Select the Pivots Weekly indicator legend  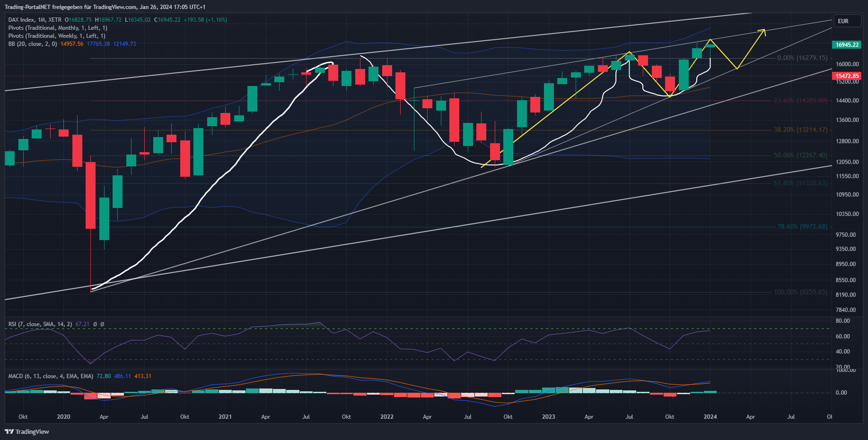[x=56, y=36]
